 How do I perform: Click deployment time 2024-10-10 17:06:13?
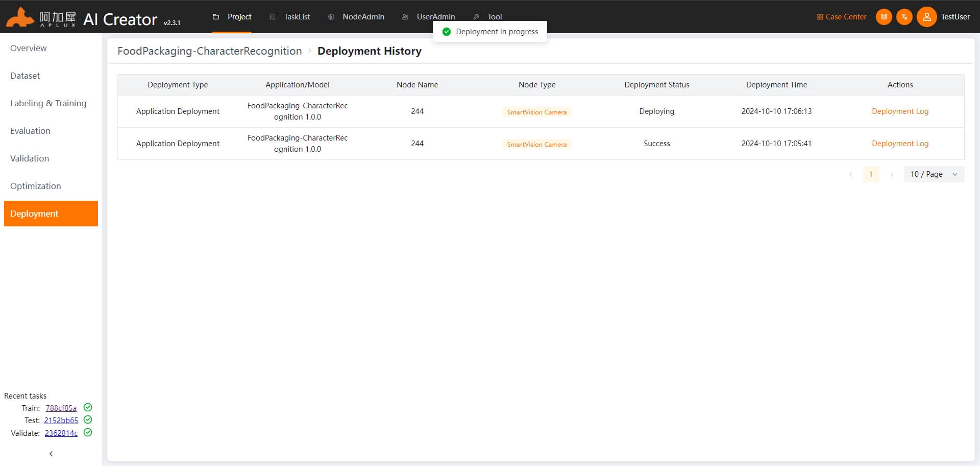776,111
